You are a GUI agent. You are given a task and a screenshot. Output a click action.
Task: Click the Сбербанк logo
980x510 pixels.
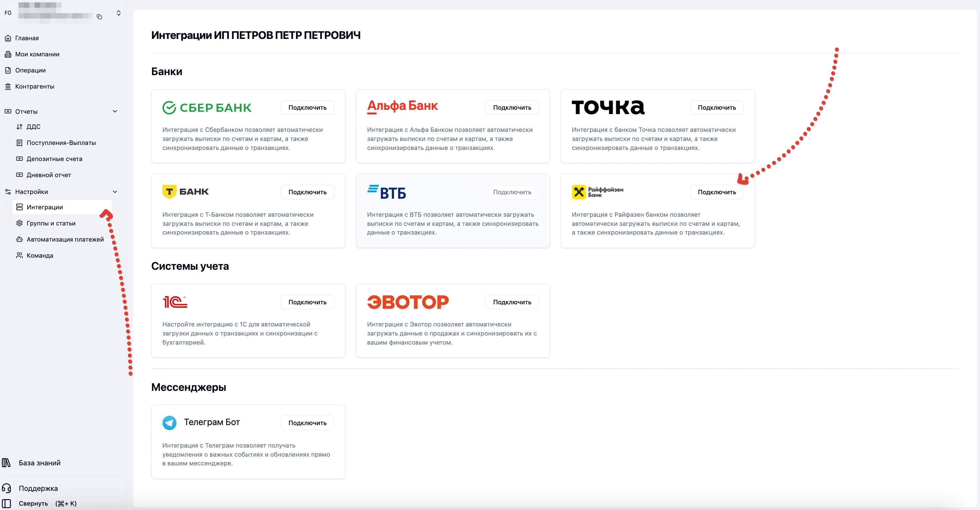click(x=207, y=108)
